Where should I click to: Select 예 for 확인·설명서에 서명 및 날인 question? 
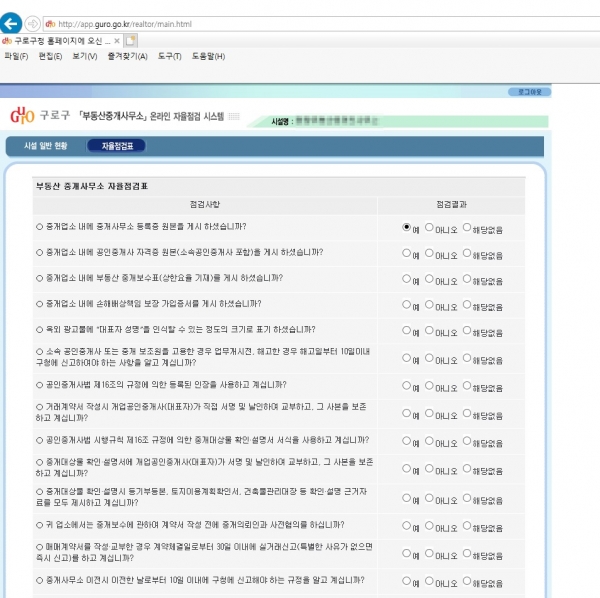pyautogui.click(x=406, y=468)
